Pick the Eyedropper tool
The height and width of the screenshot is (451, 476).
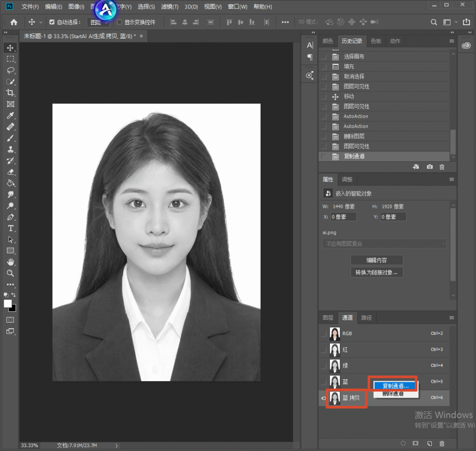pyautogui.click(x=11, y=115)
